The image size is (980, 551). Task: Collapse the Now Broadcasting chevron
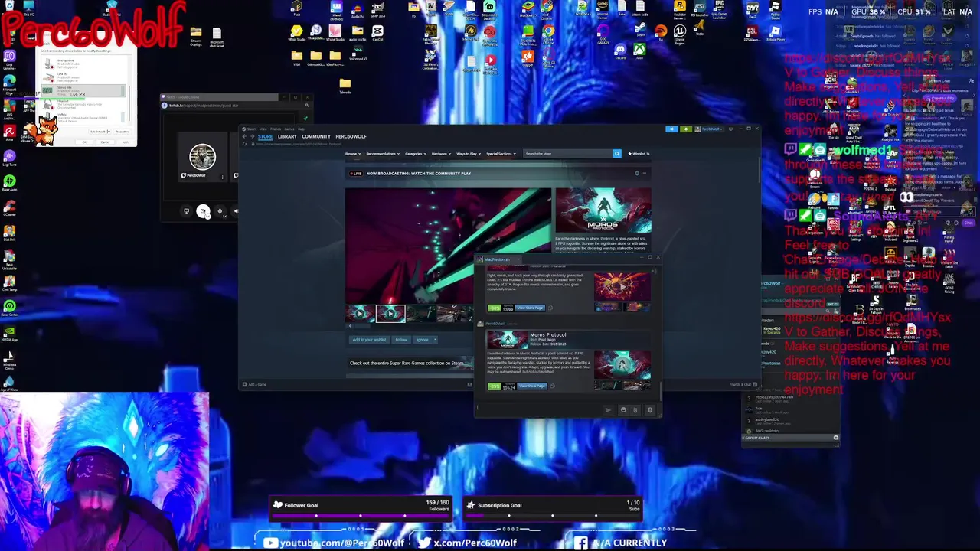(x=645, y=173)
